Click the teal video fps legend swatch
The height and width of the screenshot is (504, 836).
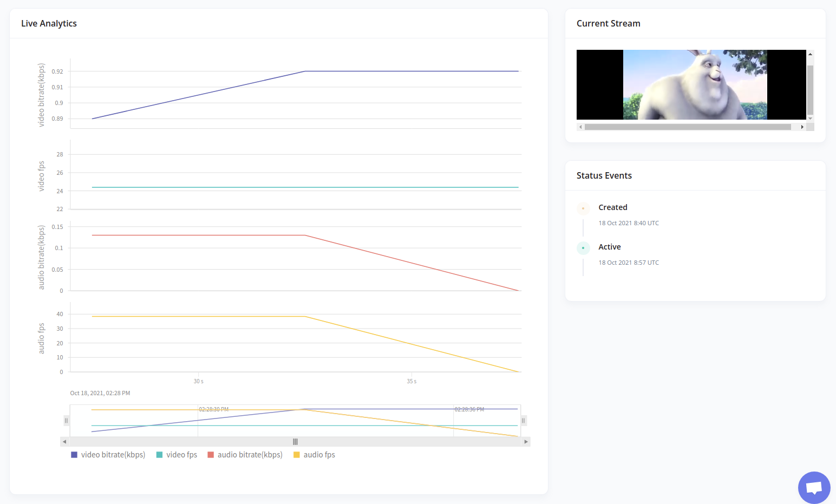[159, 455]
